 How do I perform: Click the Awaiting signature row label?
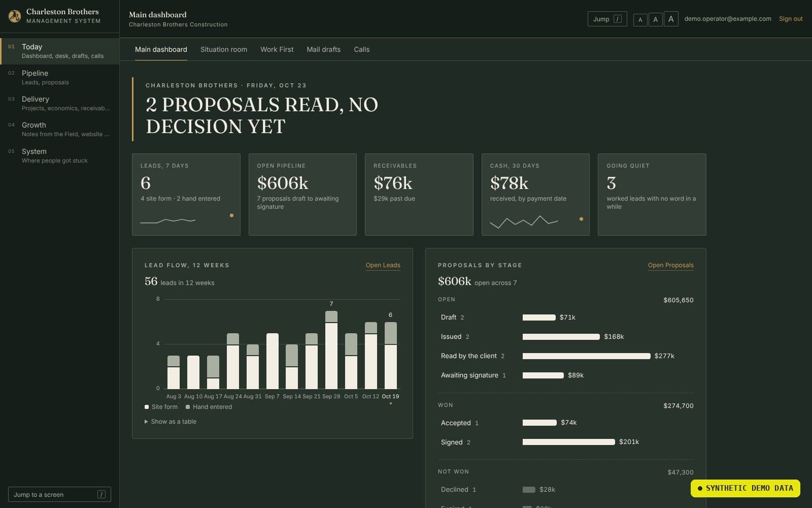click(x=469, y=375)
